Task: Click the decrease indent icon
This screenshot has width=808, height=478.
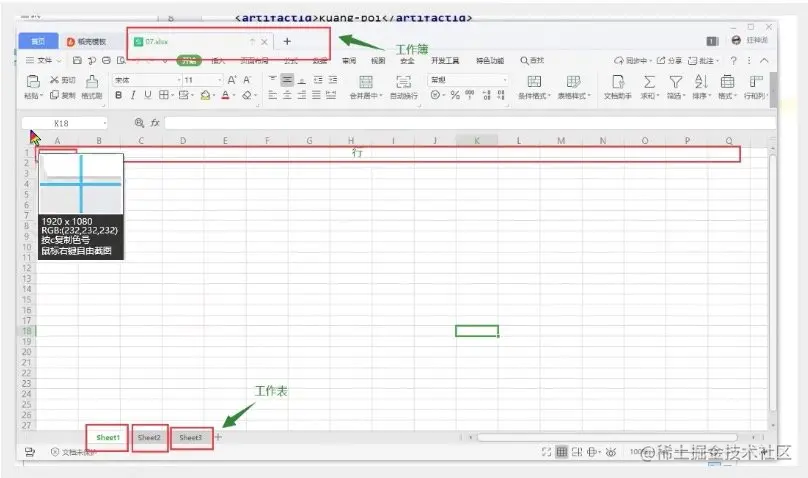Action: (x=318, y=80)
